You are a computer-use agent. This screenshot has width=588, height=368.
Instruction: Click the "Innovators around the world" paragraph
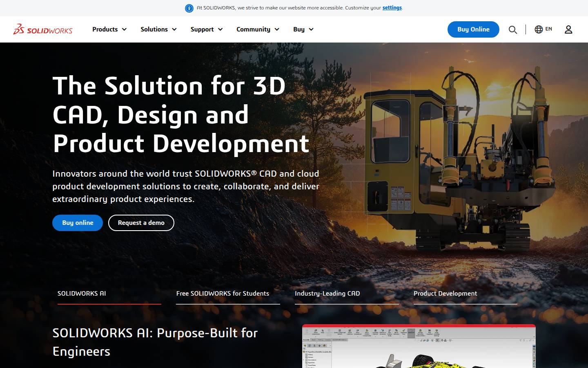(x=186, y=186)
